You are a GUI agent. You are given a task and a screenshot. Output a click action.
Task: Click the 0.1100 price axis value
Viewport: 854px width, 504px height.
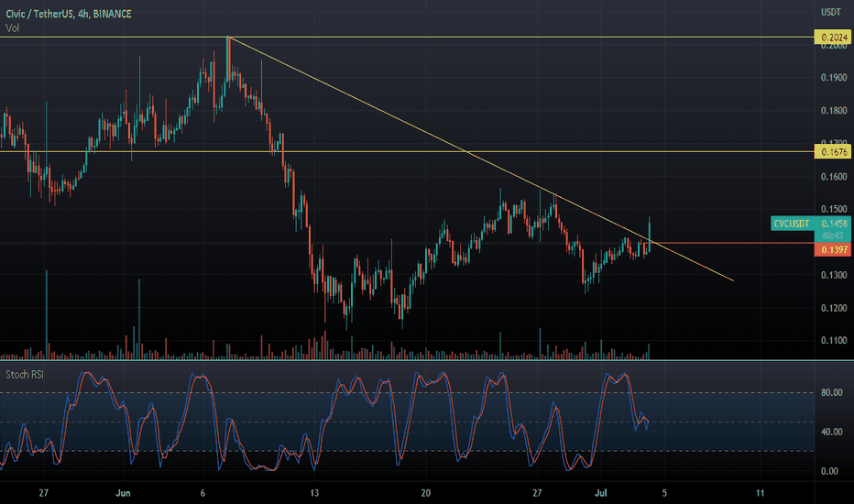click(x=834, y=341)
